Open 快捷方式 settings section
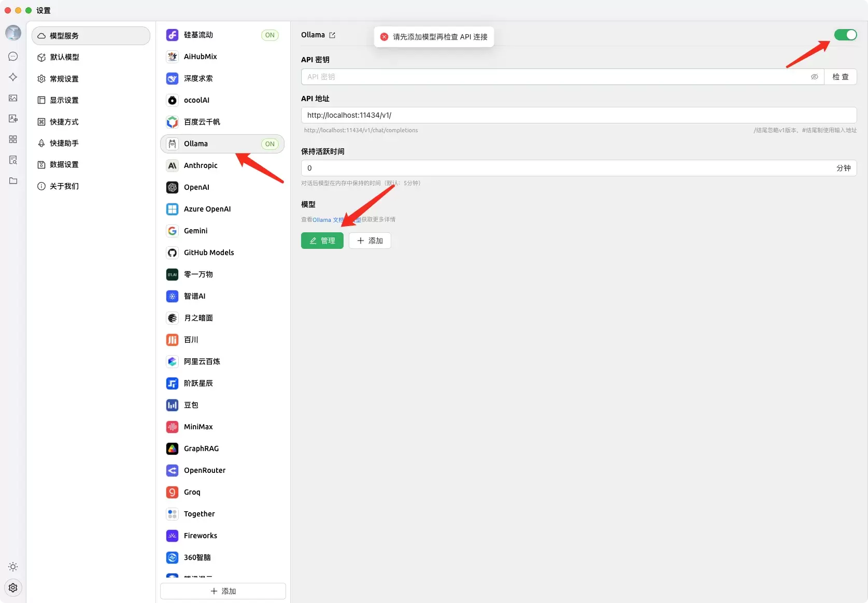Viewport: 868px width, 603px height. (x=91, y=122)
